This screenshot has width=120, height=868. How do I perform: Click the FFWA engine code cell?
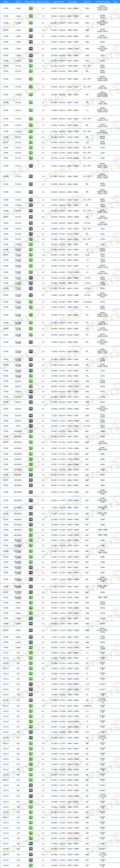pos(103,392)
